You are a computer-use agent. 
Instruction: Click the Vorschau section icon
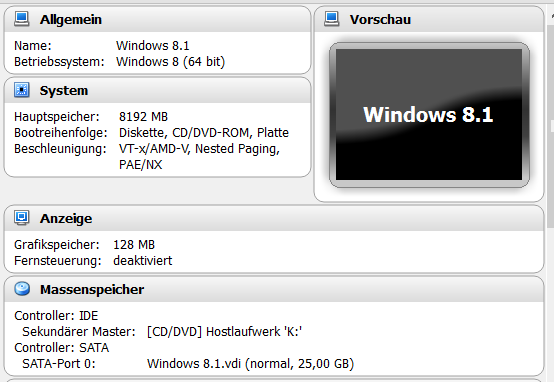pyautogui.click(x=332, y=19)
